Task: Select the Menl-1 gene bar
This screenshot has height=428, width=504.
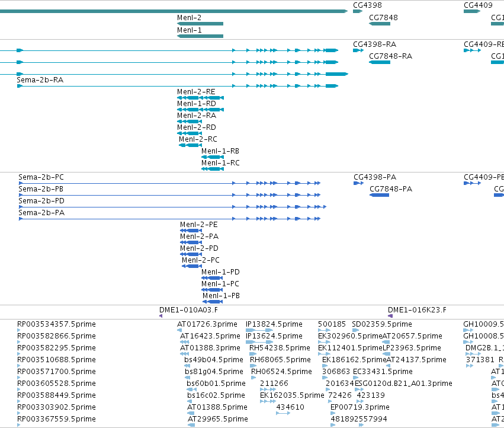Action: pos(200,36)
